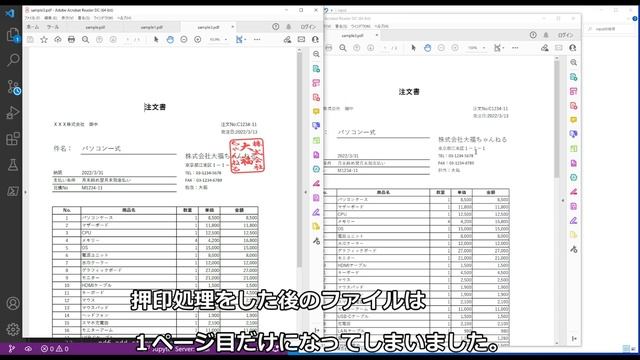Close the sample1.pdf tab in right Acrobat window
Image resolution: width=640 pixels, height=360 pixels.
[x=376, y=35]
